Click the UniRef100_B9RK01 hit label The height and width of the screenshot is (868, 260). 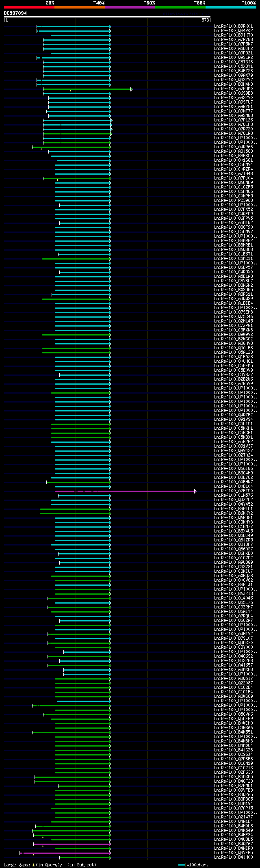[x=233, y=26]
